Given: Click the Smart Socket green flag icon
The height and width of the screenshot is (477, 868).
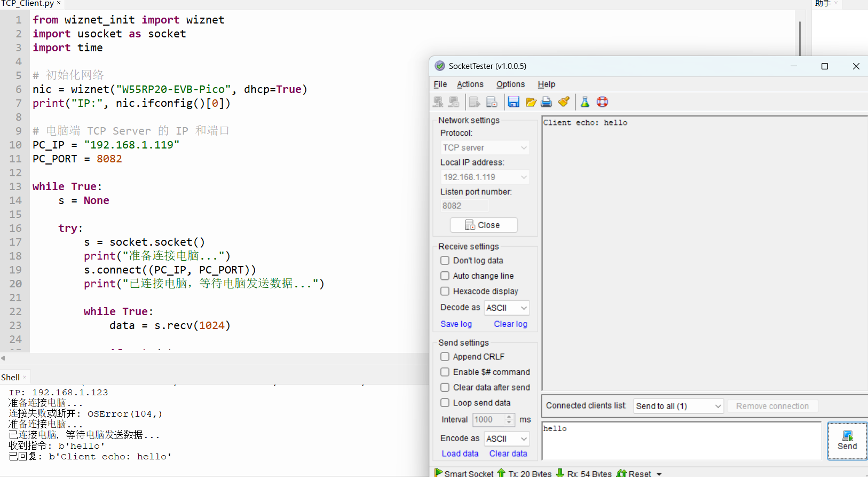Looking at the screenshot, I should click(438, 473).
